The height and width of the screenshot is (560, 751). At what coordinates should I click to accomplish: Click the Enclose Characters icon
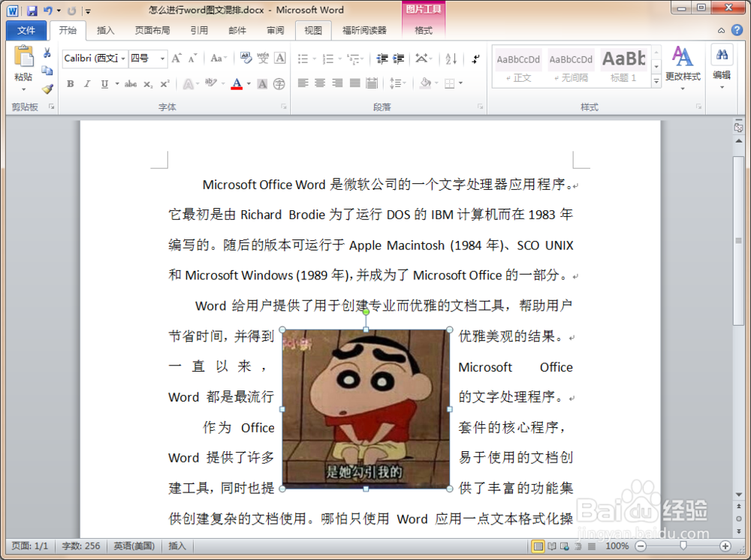pos(279,84)
